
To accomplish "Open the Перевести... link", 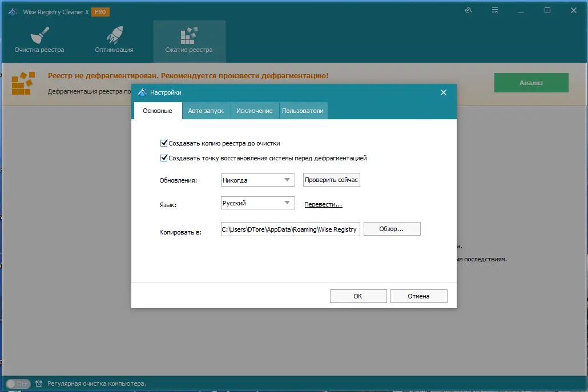I will coord(323,204).
